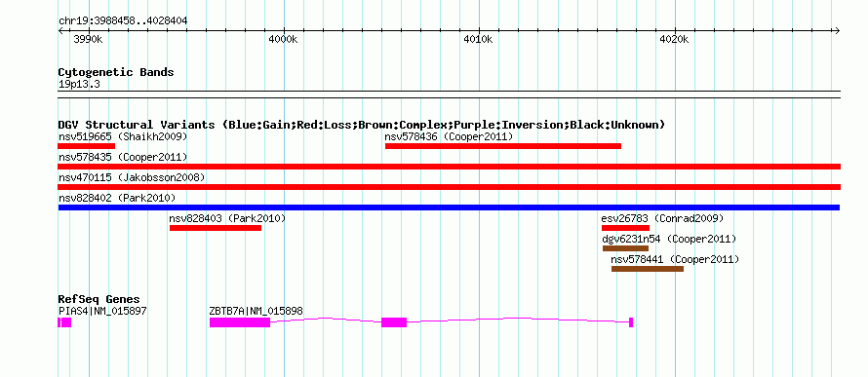The image size is (868, 377).
Task: Select the dgv6231n54 (Cooper2011) label
Action: point(669,239)
